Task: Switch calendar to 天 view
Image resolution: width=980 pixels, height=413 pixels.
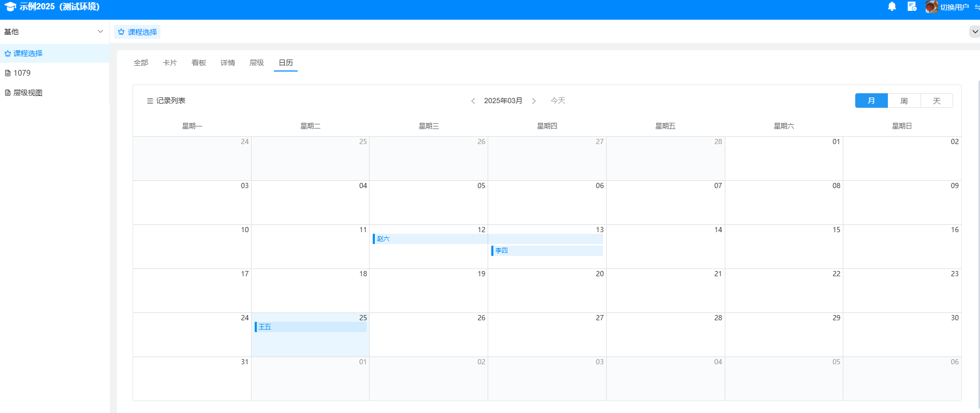Action: (x=937, y=101)
